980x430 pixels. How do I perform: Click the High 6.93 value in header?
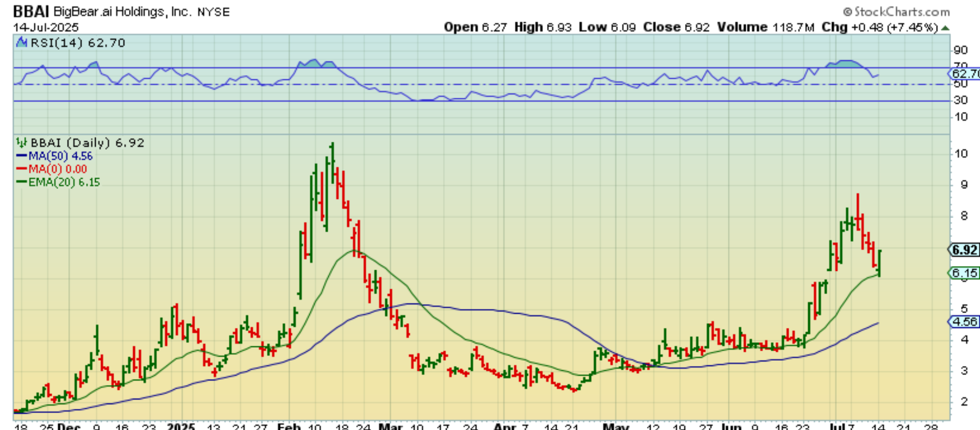[543, 27]
